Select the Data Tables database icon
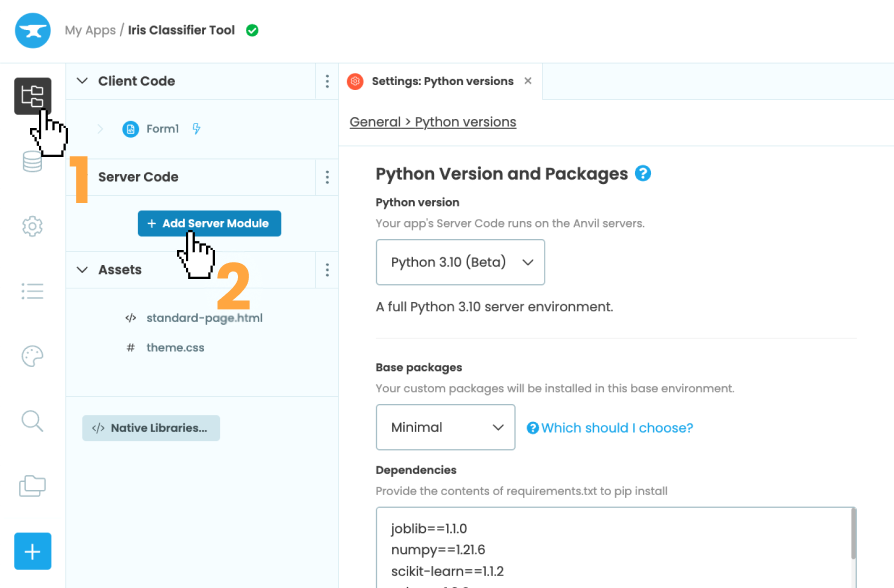Image resolution: width=894 pixels, height=588 pixels. (33, 161)
